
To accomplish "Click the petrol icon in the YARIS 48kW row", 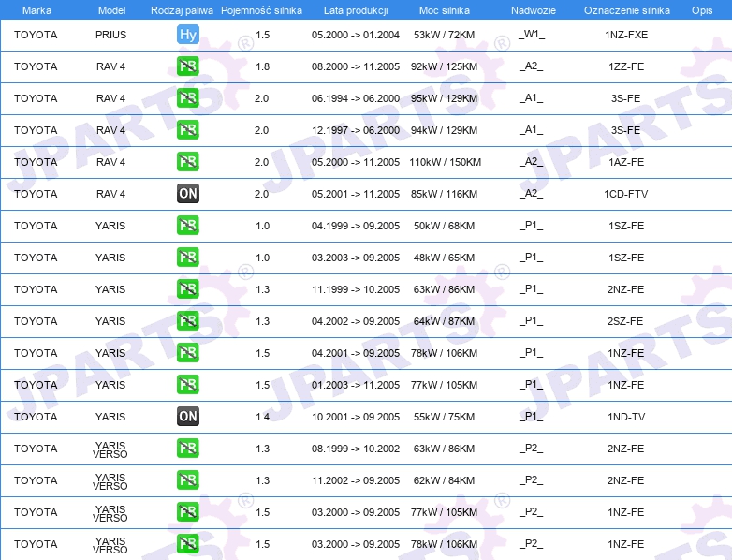I will point(188,258).
